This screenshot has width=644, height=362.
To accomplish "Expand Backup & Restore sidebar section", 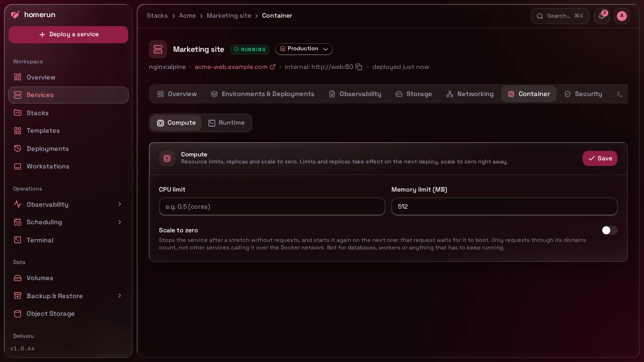I will coord(68,296).
